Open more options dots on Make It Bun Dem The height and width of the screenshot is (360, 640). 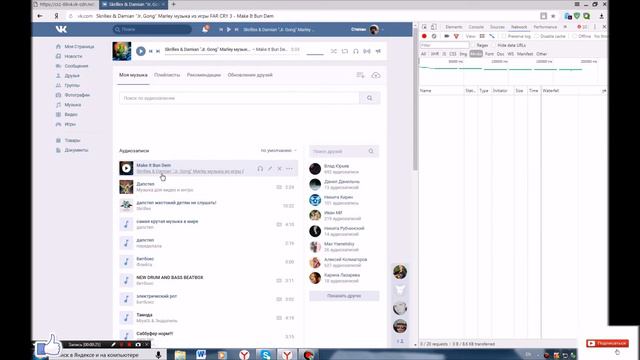coord(289,169)
